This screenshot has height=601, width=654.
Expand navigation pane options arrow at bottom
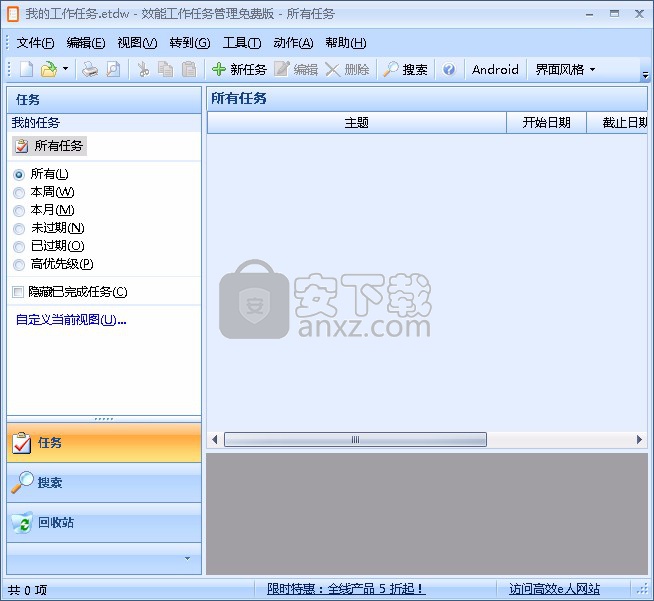[x=186, y=558]
